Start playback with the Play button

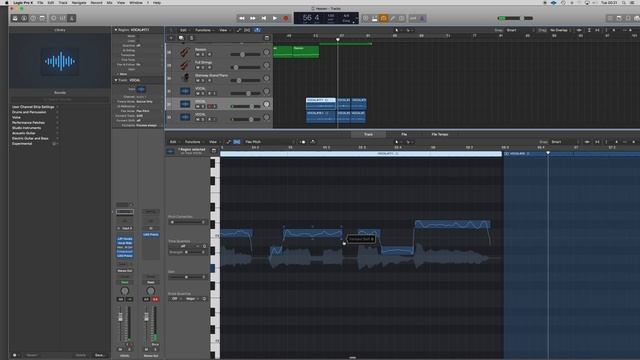point(275,18)
